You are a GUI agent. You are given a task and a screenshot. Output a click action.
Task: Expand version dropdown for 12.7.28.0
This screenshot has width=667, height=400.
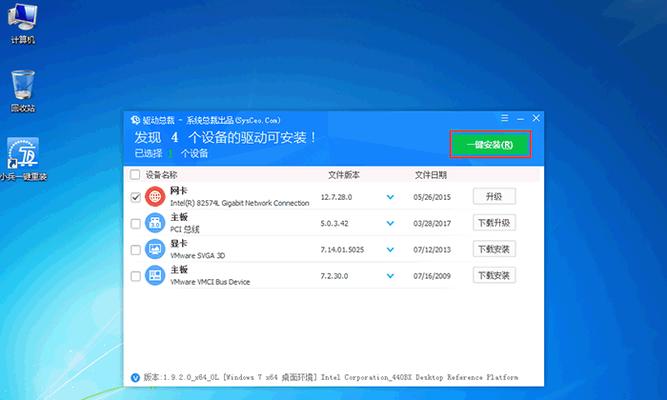(x=390, y=197)
